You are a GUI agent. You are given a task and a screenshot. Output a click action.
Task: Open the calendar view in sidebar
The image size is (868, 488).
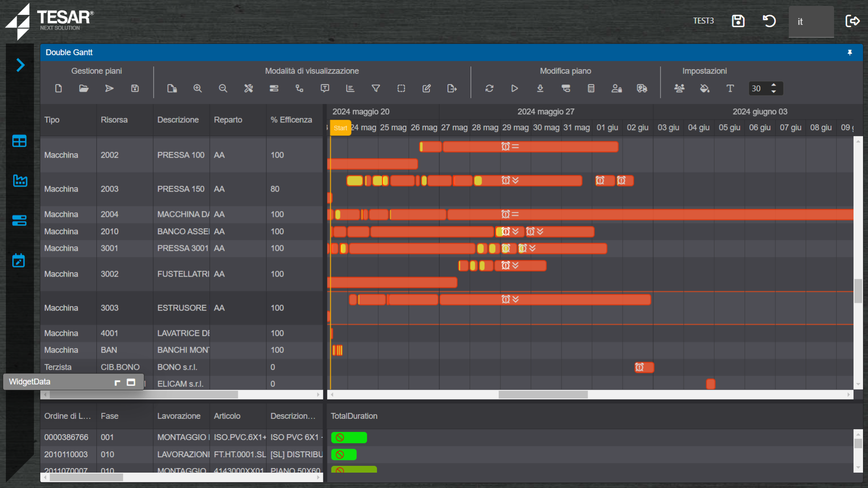pyautogui.click(x=19, y=260)
